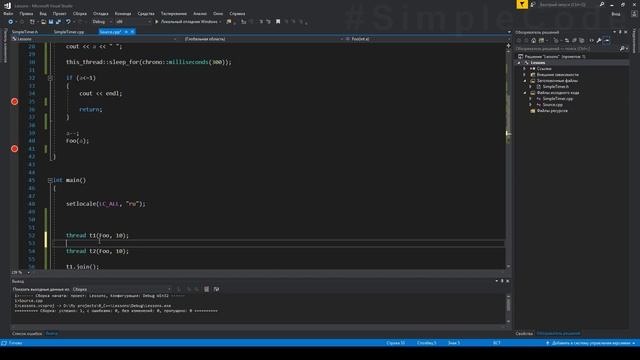Remove the breakpoint on line 35
The height and width of the screenshot is (360, 640).
[x=14, y=101]
